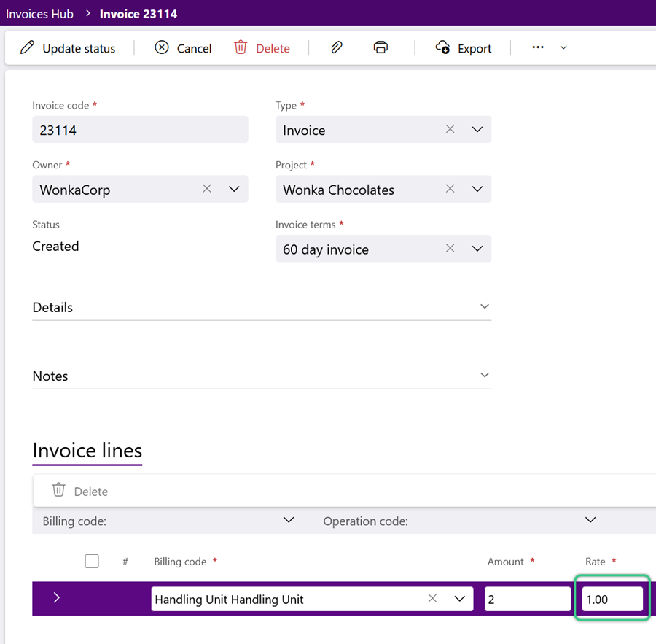Click the Rate column header
This screenshot has height=644, width=656.
[596, 562]
